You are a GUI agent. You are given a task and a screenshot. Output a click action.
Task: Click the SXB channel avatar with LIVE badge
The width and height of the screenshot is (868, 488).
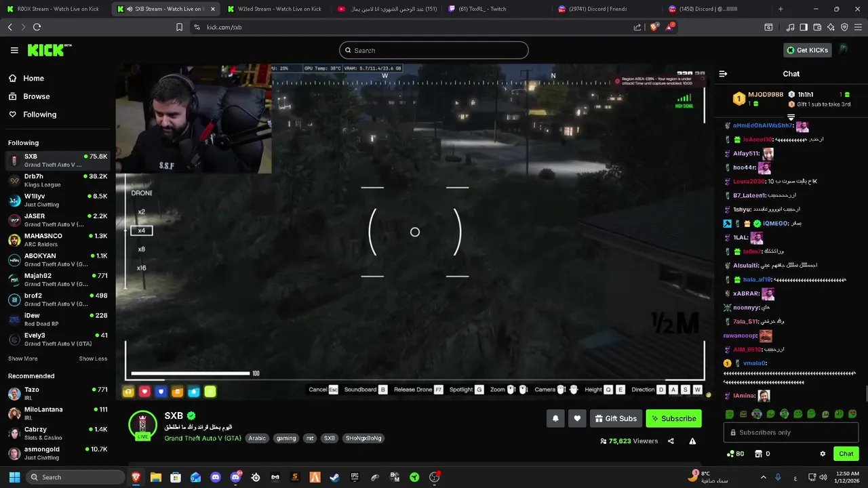142,425
